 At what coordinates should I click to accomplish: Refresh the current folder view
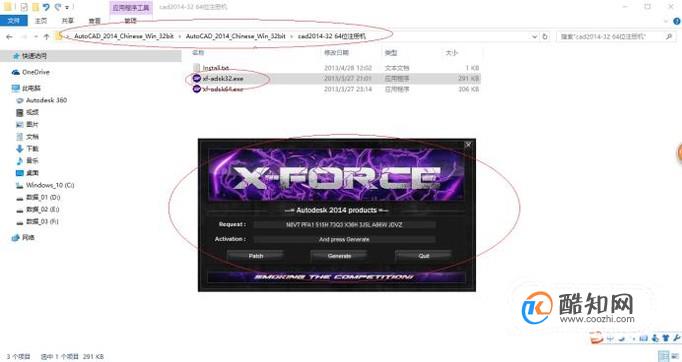545,37
